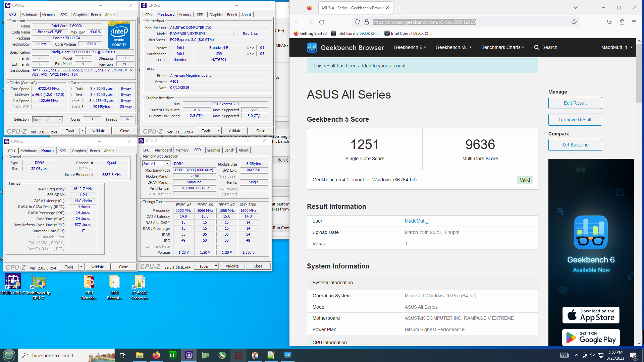Switch to Bench tab in top-left CPU-Z

[96, 15]
